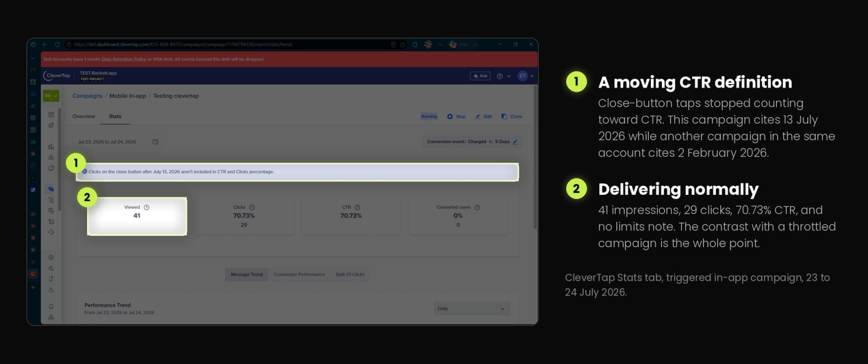Switch to the Overview tab
The image size is (868, 364).
click(84, 116)
